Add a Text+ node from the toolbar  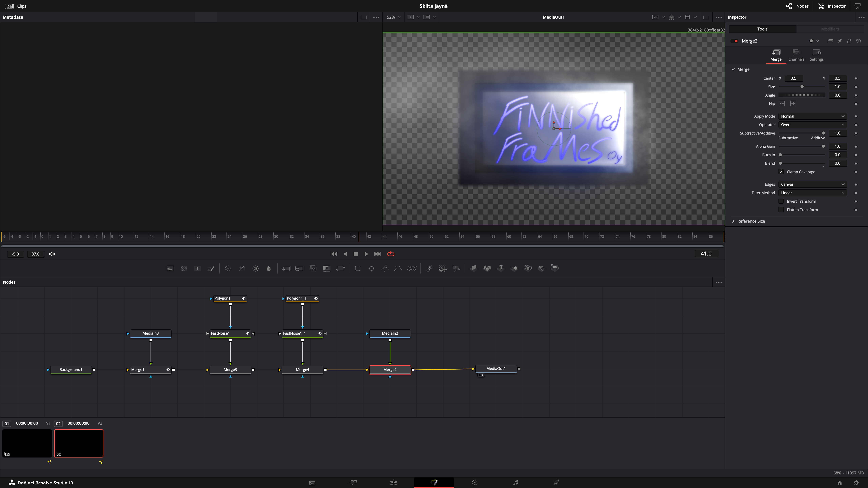pyautogui.click(x=198, y=268)
